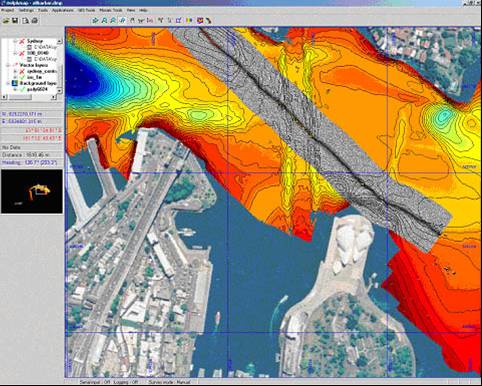Click the red and purple toolbar icon

200,21
